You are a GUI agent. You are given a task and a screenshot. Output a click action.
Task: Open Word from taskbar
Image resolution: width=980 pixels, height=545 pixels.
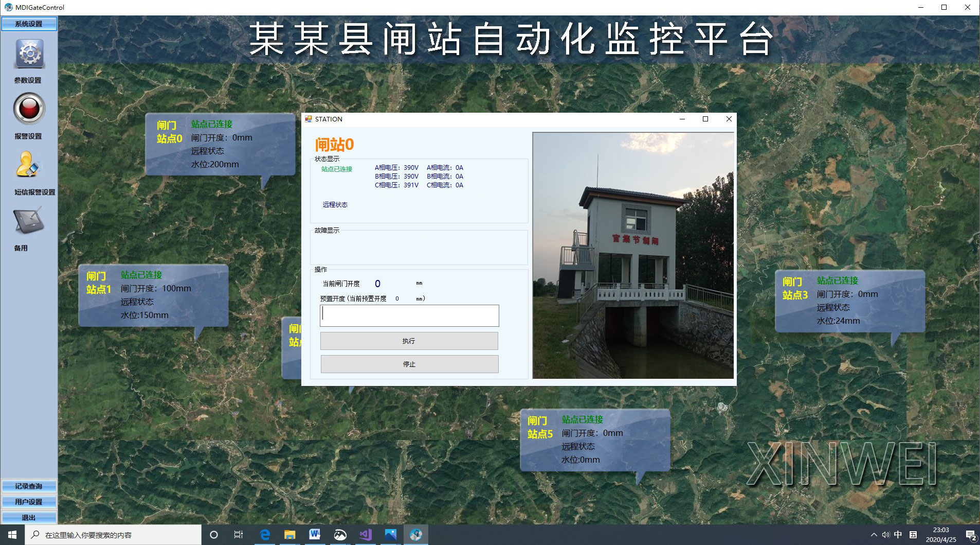click(x=315, y=535)
